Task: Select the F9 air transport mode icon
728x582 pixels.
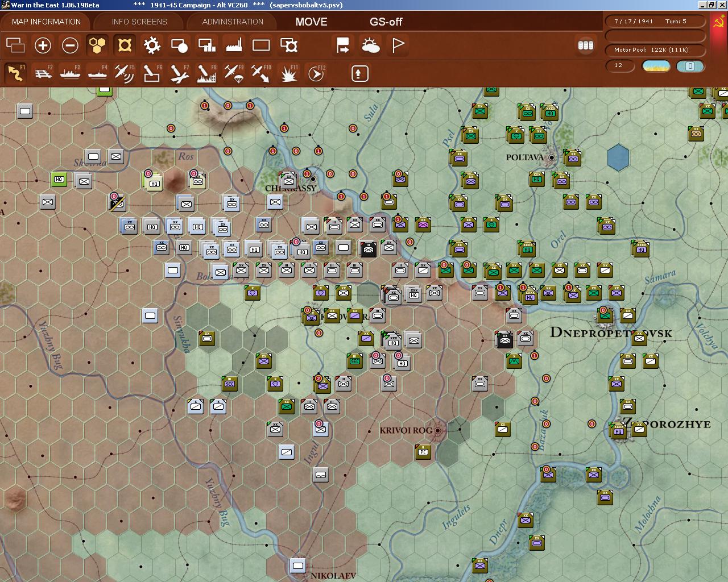Action: (x=234, y=73)
